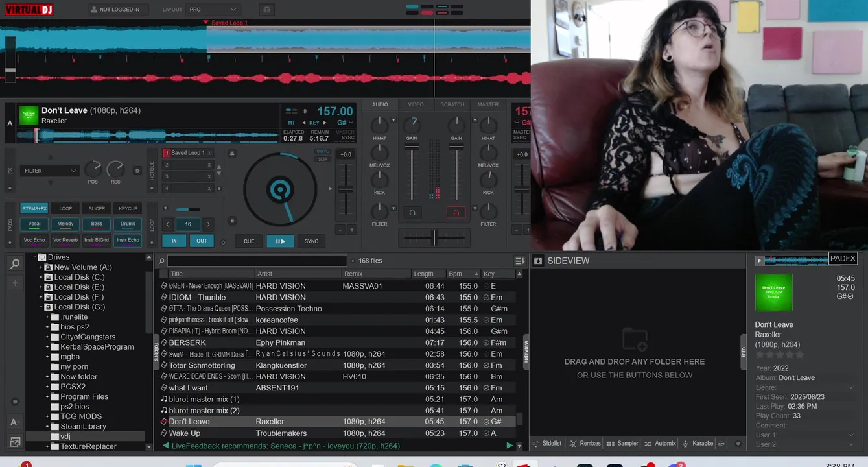Viewport: 868px width, 467px height.
Task: Click the deck A stop button
Action: pyautogui.click(x=233, y=220)
